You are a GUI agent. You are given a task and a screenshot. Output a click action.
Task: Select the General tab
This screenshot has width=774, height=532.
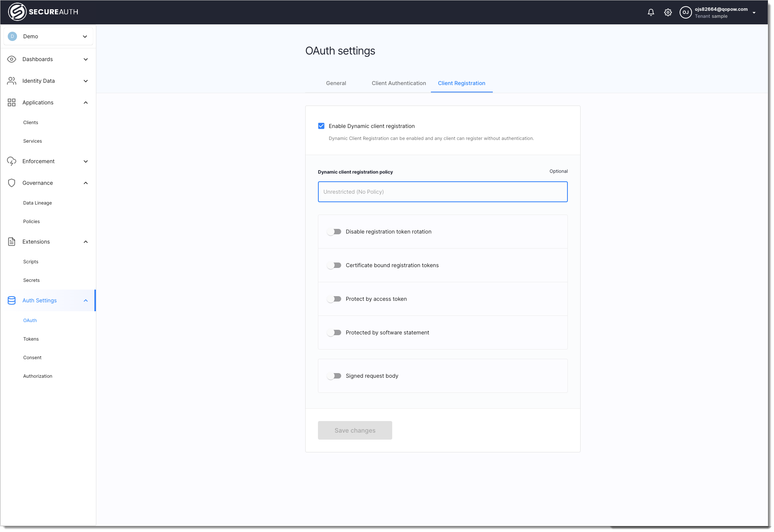tap(336, 83)
